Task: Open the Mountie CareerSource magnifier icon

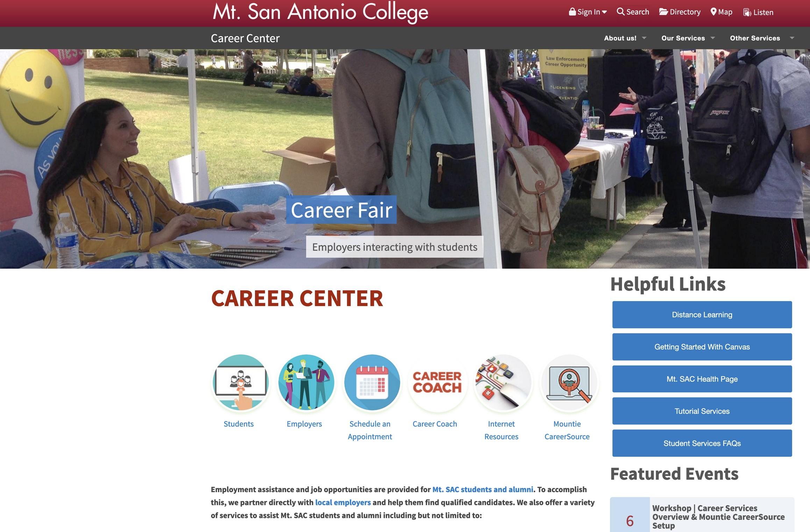Action: coord(569,382)
